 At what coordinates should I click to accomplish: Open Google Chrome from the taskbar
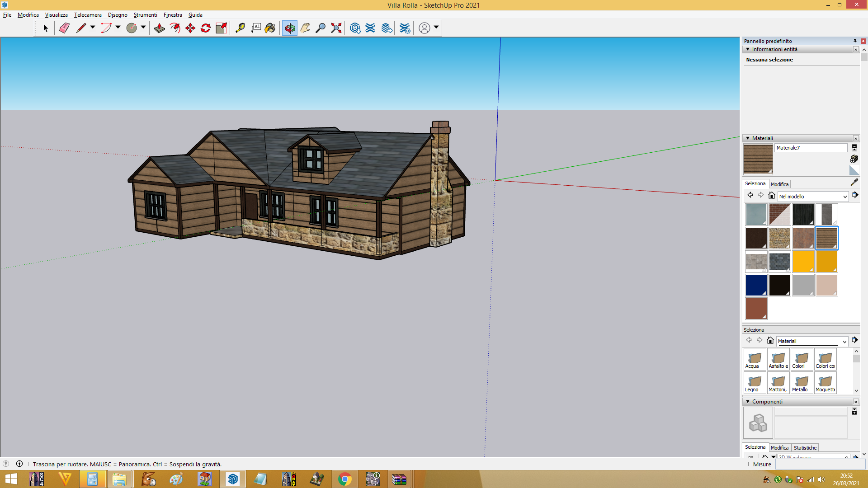tap(344, 479)
